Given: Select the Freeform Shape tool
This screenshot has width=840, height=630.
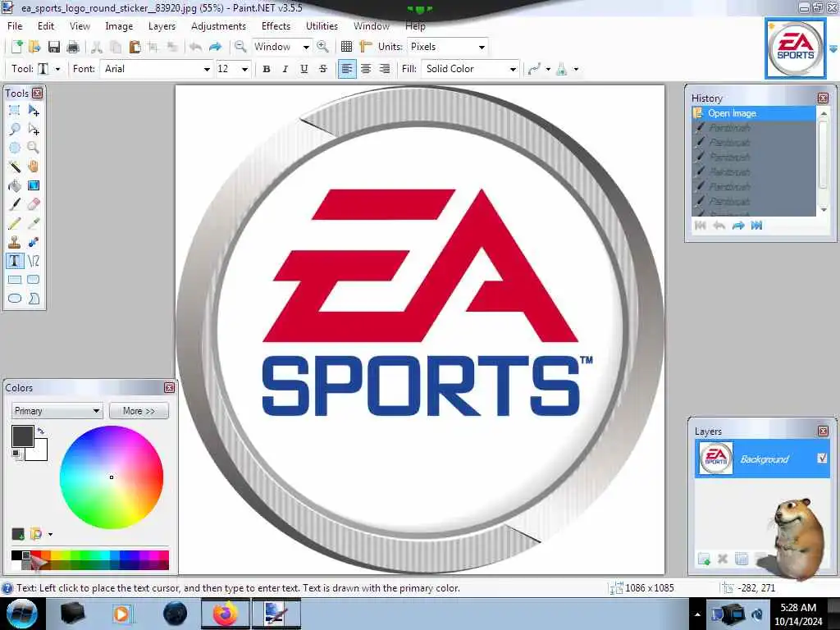Looking at the screenshot, I should pos(33,299).
